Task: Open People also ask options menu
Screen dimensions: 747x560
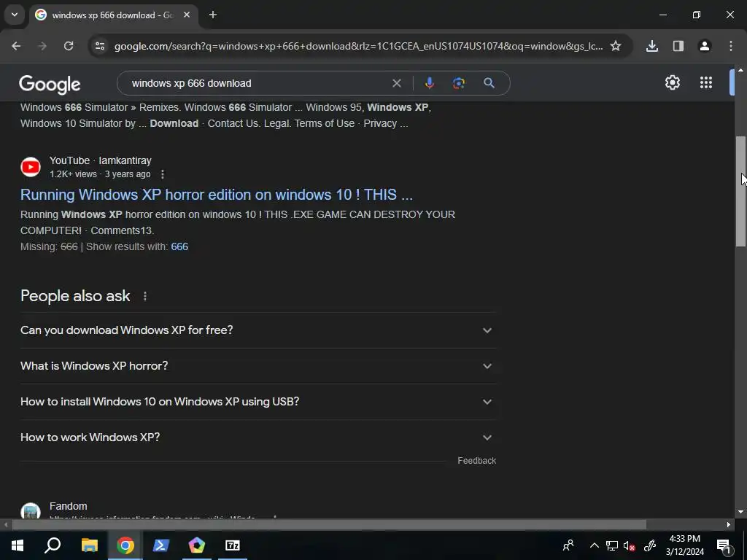Action: coord(145,296)
